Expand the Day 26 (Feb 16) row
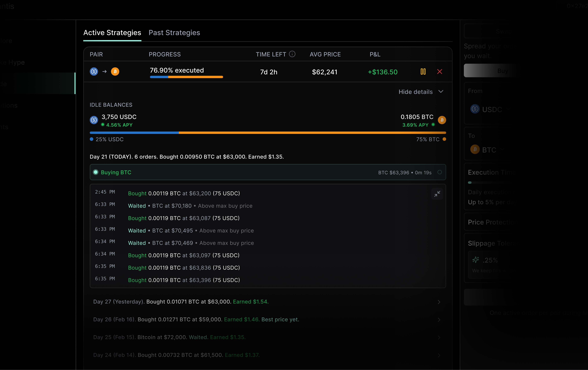 point(268,320)
